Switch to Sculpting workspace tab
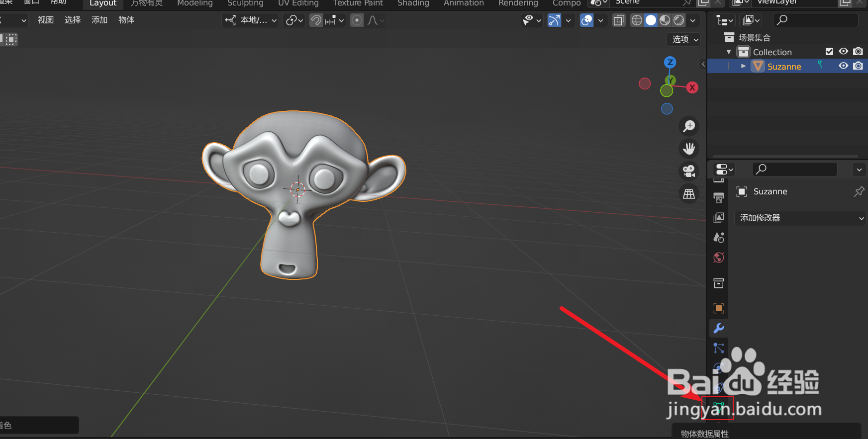This screenshot has width=868, height=439. pyautogui.click(x=245, y=3)
